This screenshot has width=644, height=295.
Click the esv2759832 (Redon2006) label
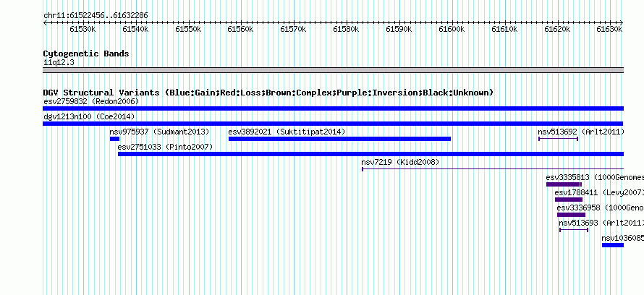(x=91, y=101)
